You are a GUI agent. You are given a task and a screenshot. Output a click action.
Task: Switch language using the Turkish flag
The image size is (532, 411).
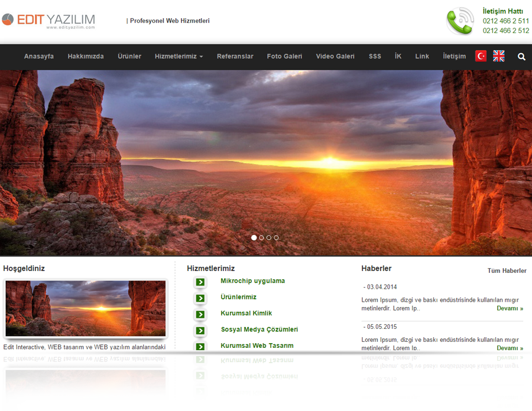pos(481,56)
